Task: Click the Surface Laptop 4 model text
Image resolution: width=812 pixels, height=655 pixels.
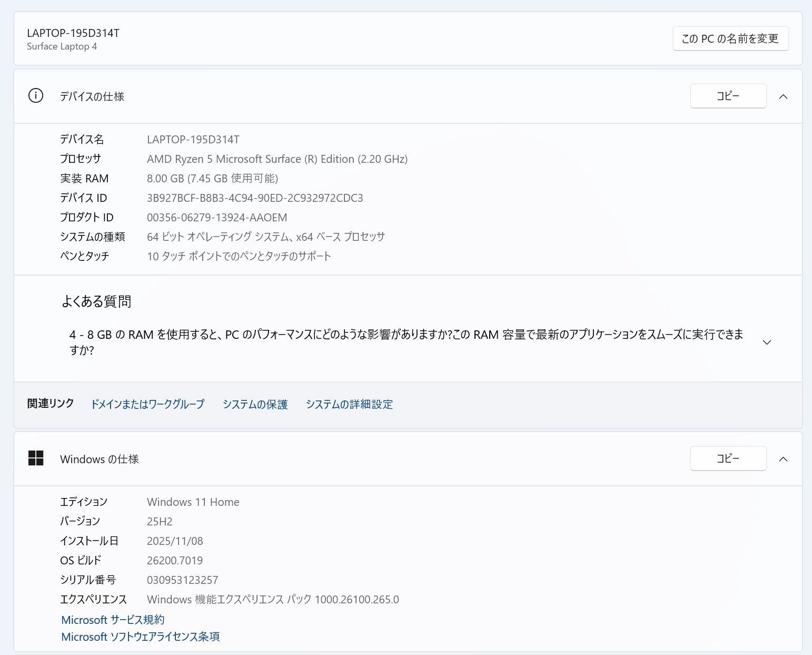Action: click(62, 46)
